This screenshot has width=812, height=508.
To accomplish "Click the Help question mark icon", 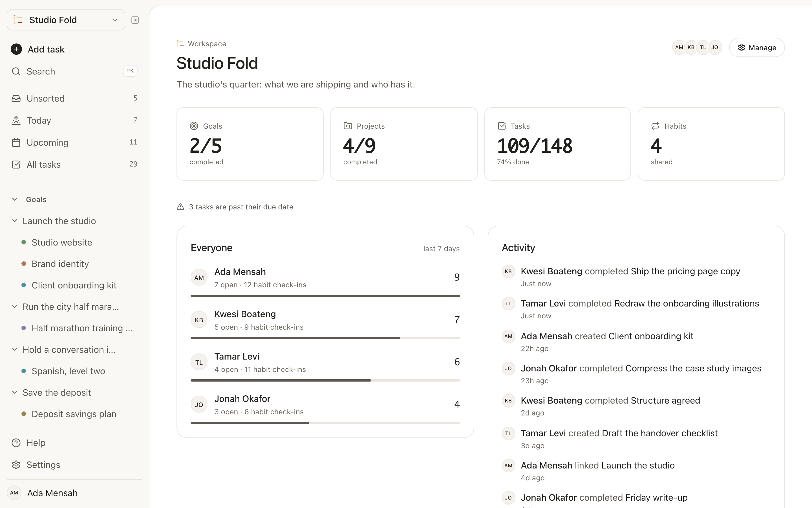I will tap(16, 443).
